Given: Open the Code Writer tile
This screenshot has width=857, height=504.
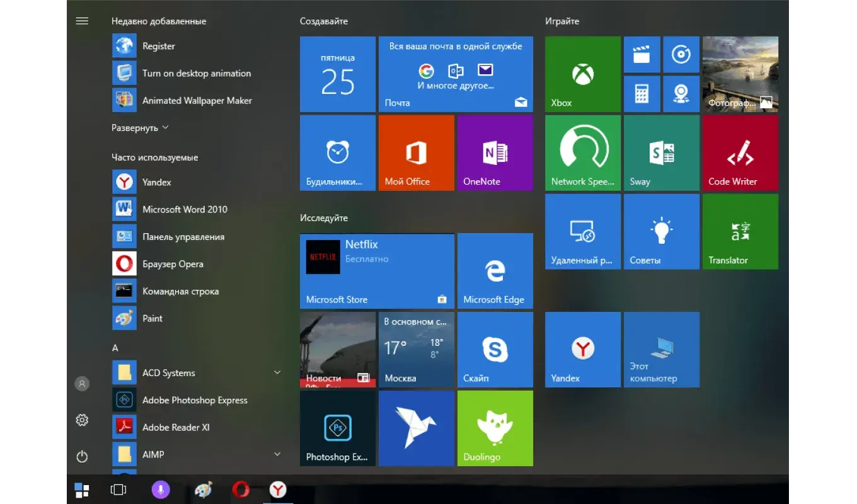Looking at the screenshot, I should (740, 153).
